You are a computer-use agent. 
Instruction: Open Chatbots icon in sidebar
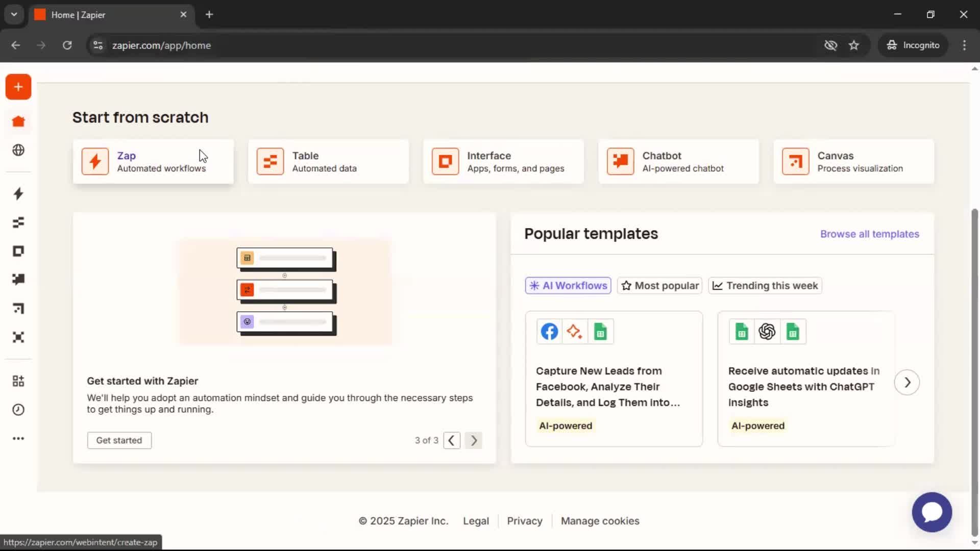(x=18, y=280)
